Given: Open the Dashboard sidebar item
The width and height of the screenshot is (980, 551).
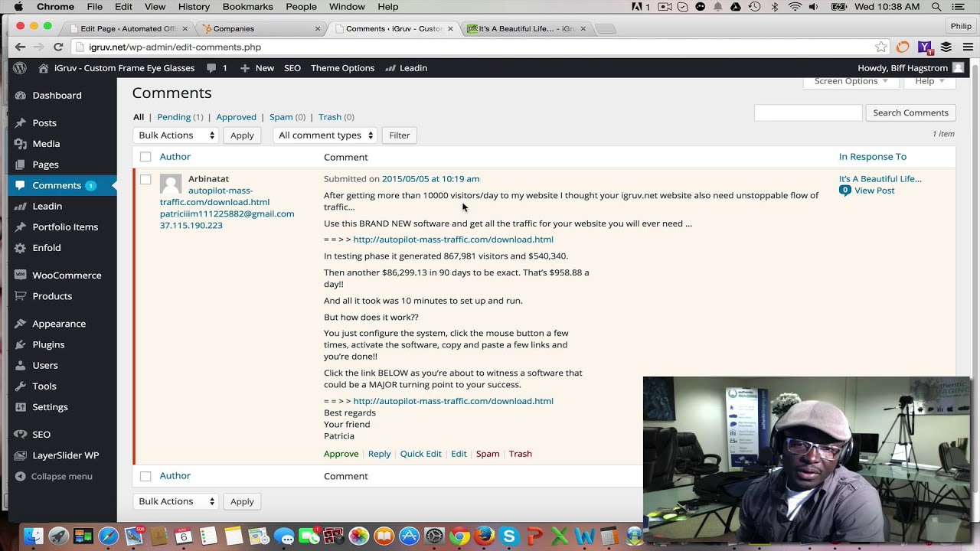Looking at the screenshot, I should [x=57, y=96].
